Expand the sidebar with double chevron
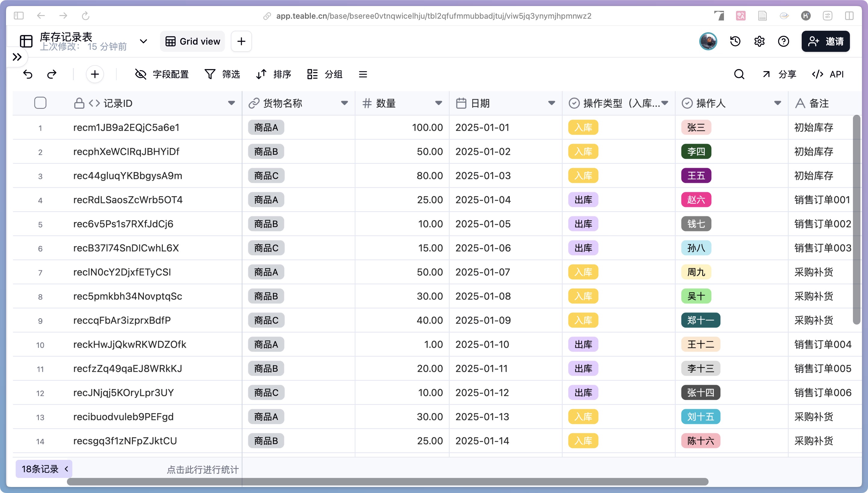 (17, 57)
